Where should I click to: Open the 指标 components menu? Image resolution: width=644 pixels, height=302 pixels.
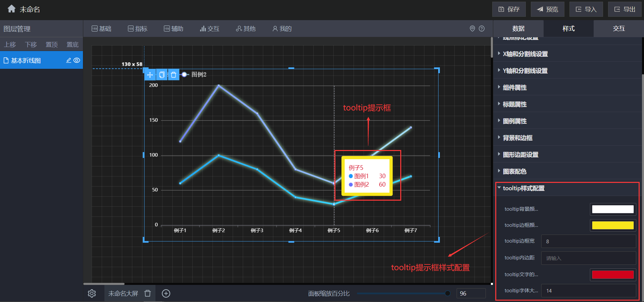click(x=138, y=29)
